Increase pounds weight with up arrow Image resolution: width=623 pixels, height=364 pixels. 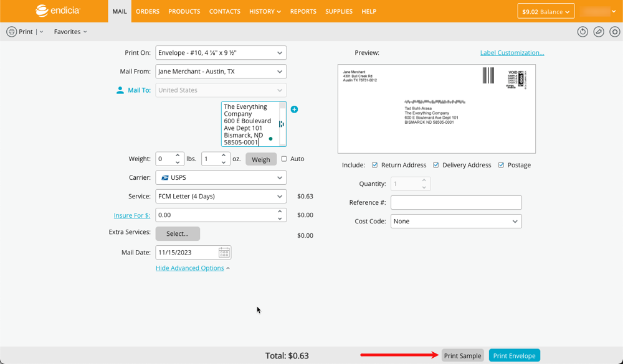click(178, 155)
